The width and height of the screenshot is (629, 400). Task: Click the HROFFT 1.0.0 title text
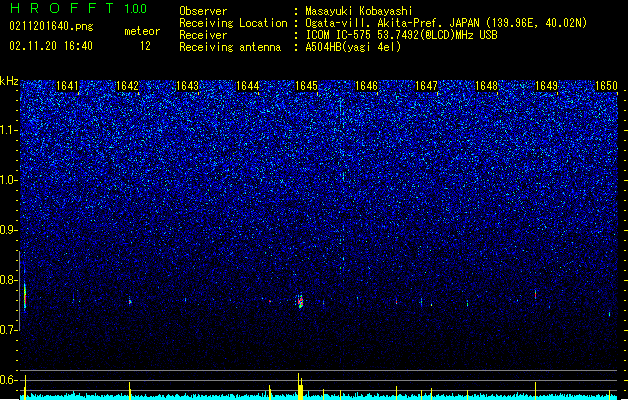[x=79, y=8]
